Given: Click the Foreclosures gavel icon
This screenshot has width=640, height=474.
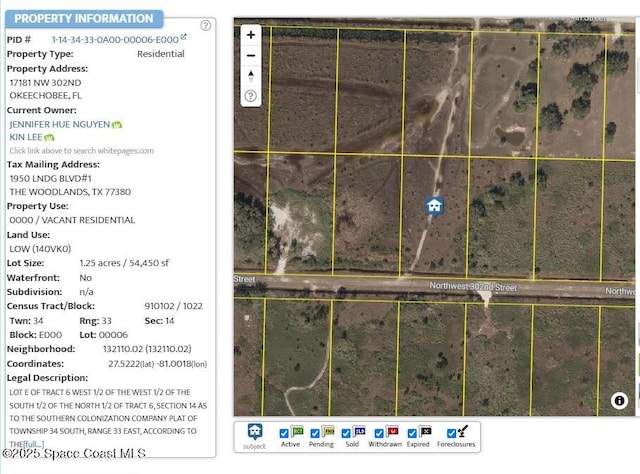Looking at the screenshot, I should [x=463, y=431].
